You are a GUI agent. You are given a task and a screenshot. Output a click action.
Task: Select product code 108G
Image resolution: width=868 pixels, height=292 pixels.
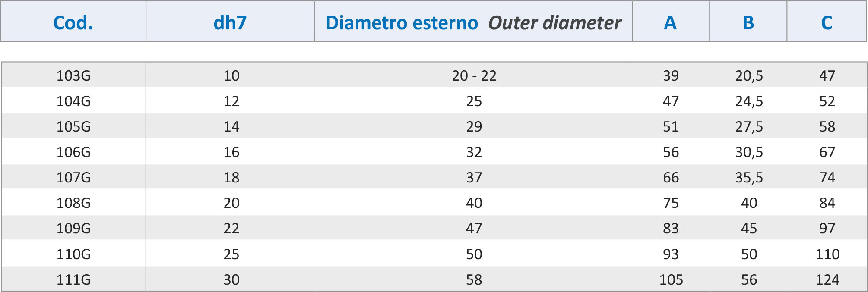point(73,203)
